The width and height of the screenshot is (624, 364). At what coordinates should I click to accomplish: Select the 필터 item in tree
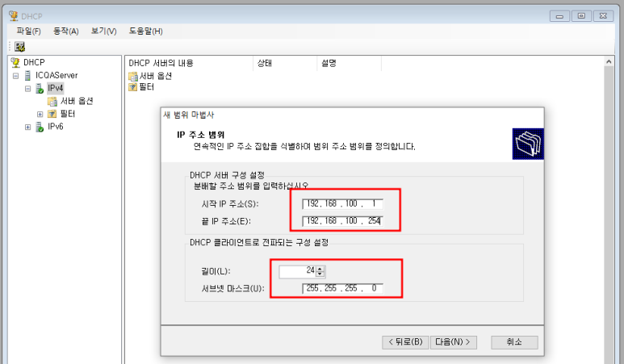pyautogui.click(x=67, y=114)
